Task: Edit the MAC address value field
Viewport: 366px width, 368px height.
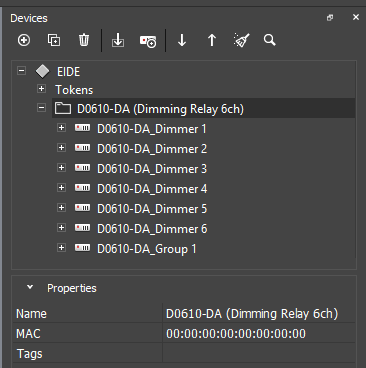Action: pyautogui.click(x=259, y=333)
